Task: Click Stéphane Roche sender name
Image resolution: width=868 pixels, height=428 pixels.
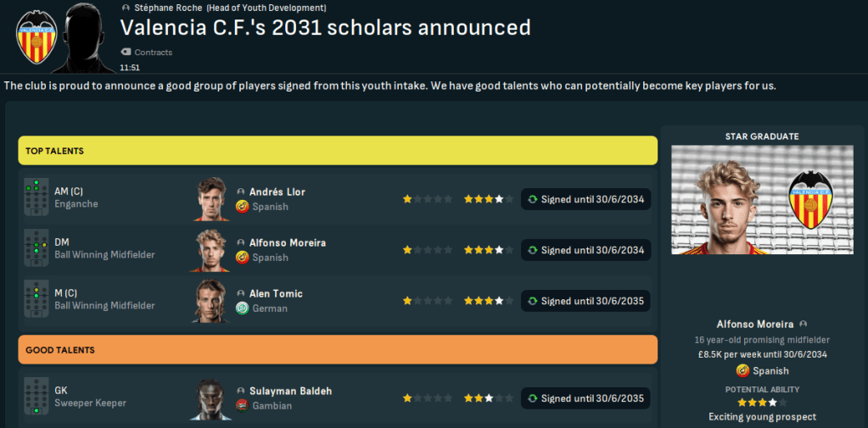Action: [x=168, y=8]
